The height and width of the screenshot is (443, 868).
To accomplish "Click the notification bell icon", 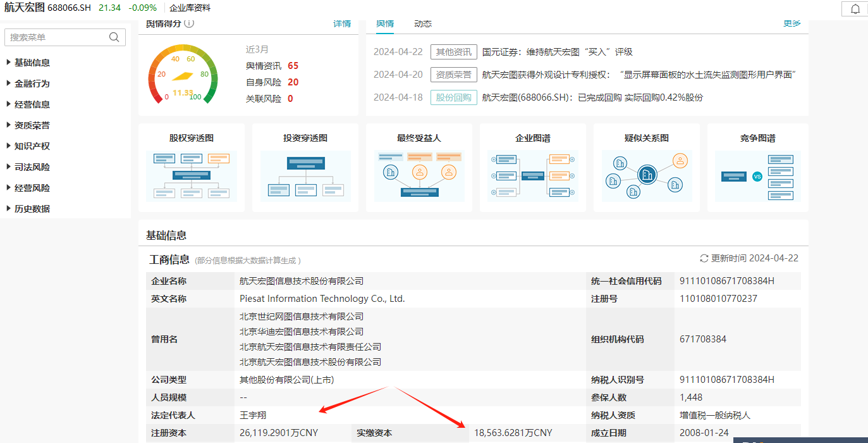I will tap(855, 9).
